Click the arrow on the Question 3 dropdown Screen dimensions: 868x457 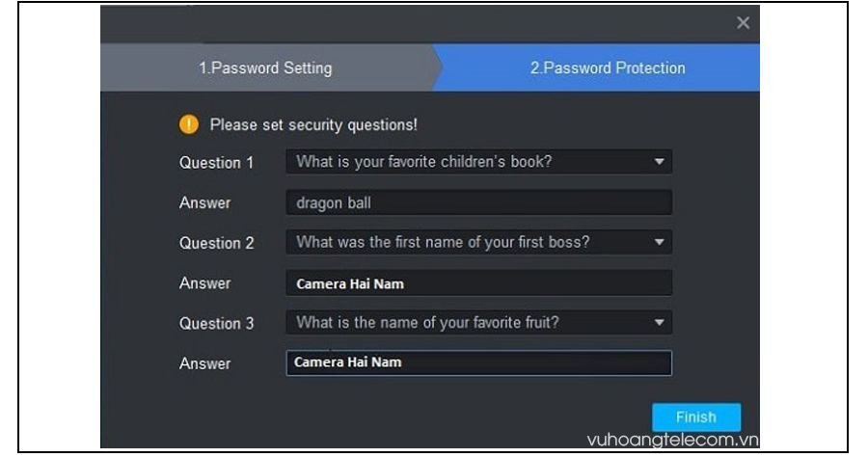(660, 323)
